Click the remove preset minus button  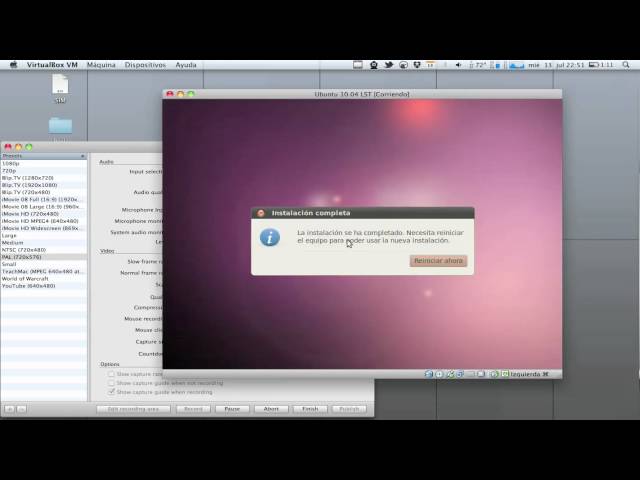coord(22,409)
